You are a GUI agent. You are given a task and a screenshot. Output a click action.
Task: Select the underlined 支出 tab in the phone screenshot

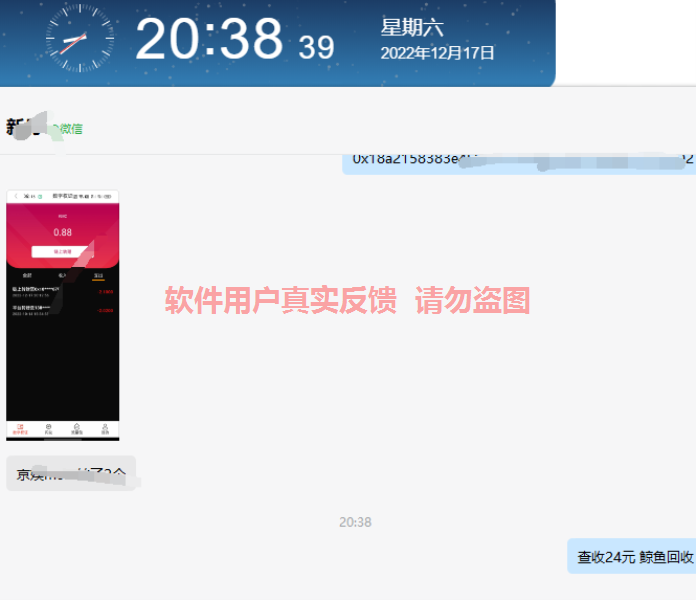click(98, 274)
